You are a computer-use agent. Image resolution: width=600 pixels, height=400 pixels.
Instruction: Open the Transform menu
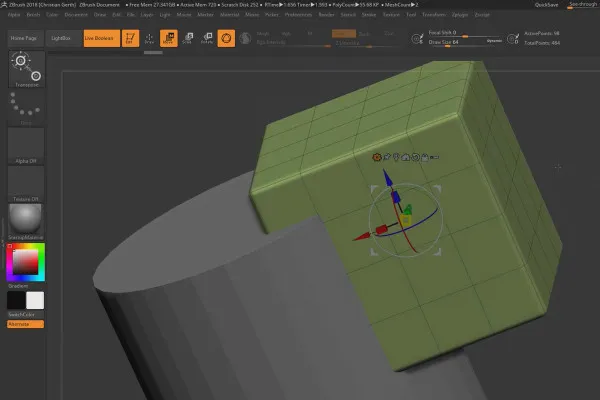434,15
